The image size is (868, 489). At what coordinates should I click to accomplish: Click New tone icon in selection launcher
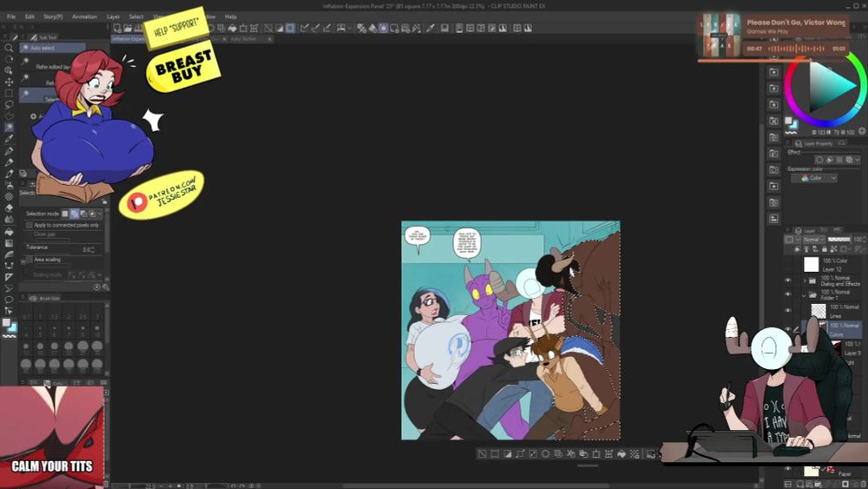pyautogui.click(x=635, y=453)
